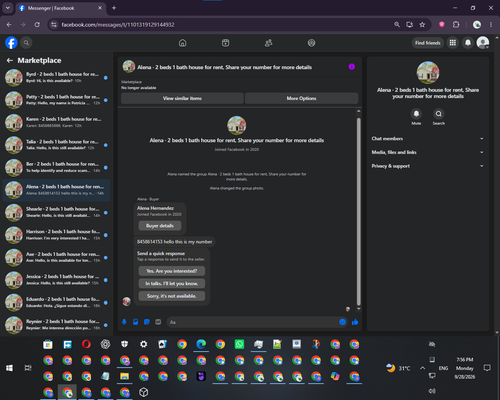The height and width of the screenshot is (400, 500).
Task: Click the chat message scrollbar
Action: pos(359,211)
